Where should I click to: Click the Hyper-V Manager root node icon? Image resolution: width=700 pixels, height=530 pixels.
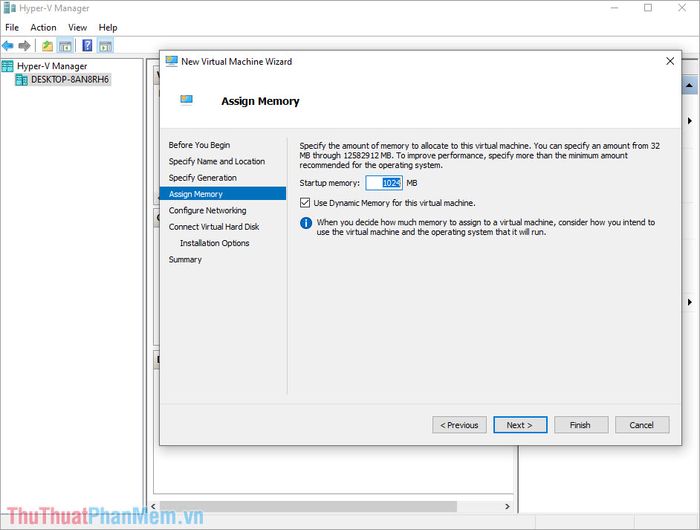[x=8, y=66]
